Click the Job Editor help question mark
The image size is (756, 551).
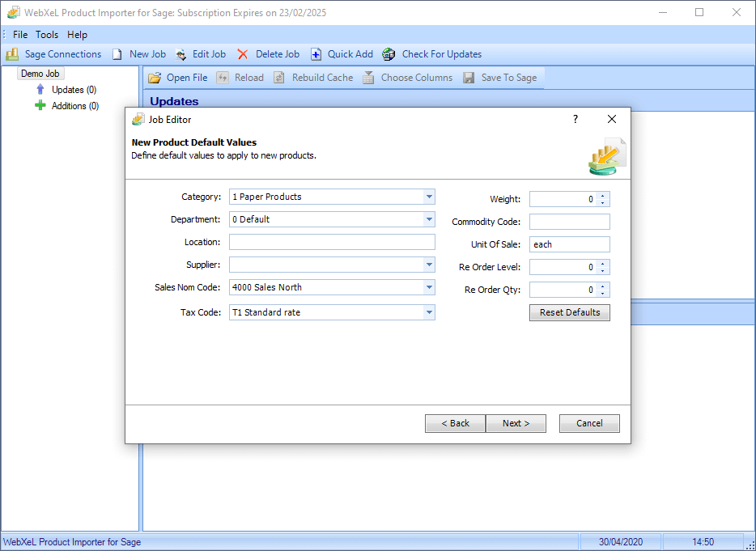(x=575, y=119)
